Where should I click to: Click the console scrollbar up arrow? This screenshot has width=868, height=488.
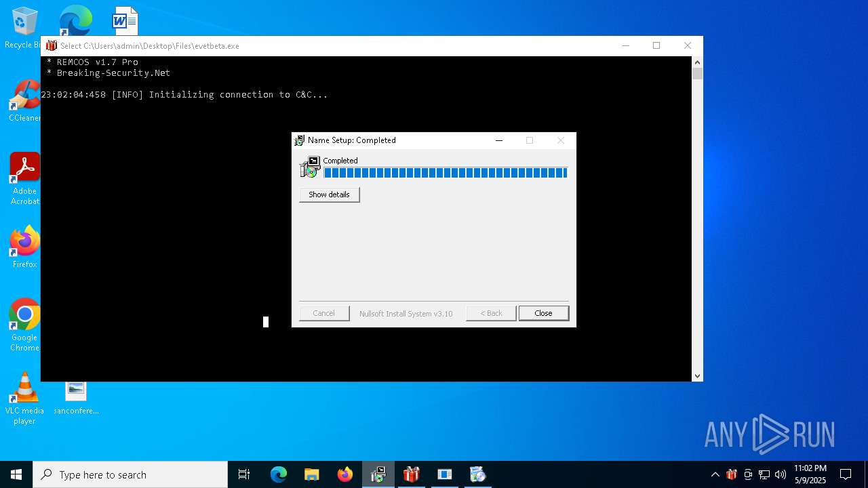[x=697, y=62]
